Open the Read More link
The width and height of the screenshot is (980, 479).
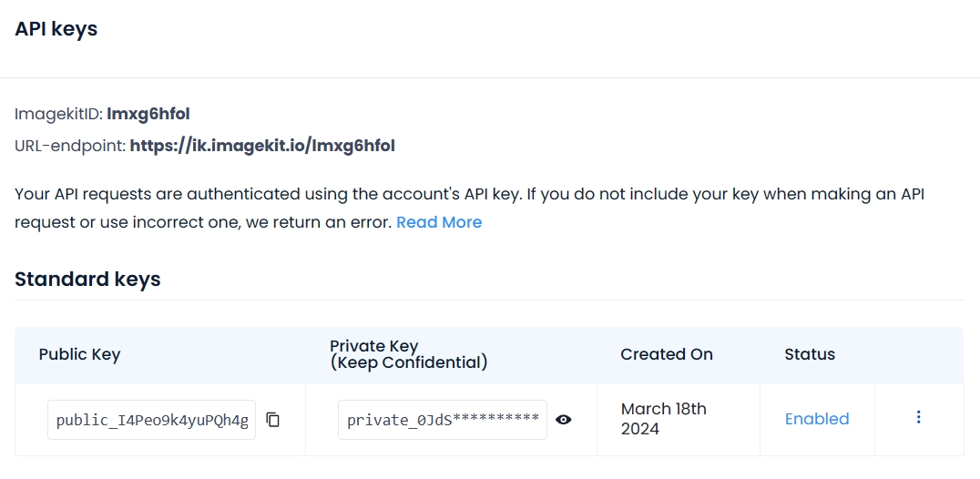pos(439,222)
